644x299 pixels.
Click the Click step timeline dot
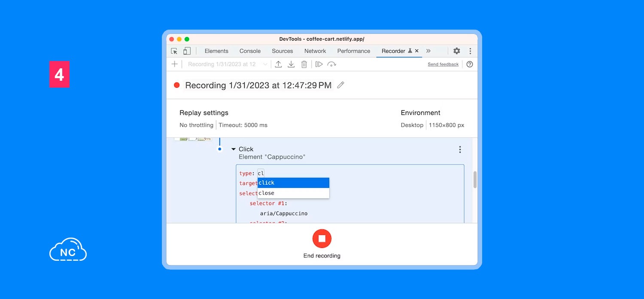pos(220,149)
